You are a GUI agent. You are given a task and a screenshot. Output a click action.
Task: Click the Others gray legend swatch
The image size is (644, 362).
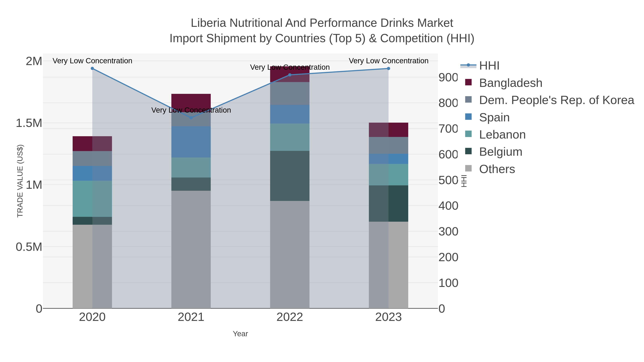coord(468,168)
